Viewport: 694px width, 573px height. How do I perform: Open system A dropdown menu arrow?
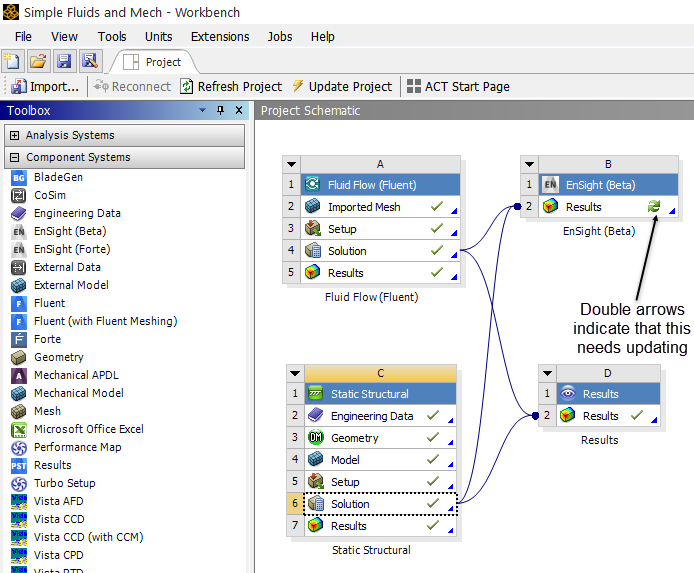[291, 165]
